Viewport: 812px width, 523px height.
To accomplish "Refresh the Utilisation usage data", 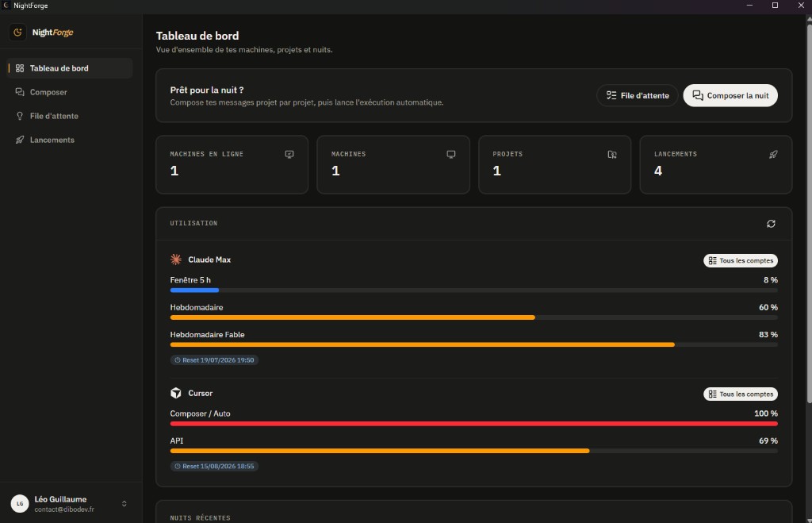I will pyautogui.click(x=771, y=224).
